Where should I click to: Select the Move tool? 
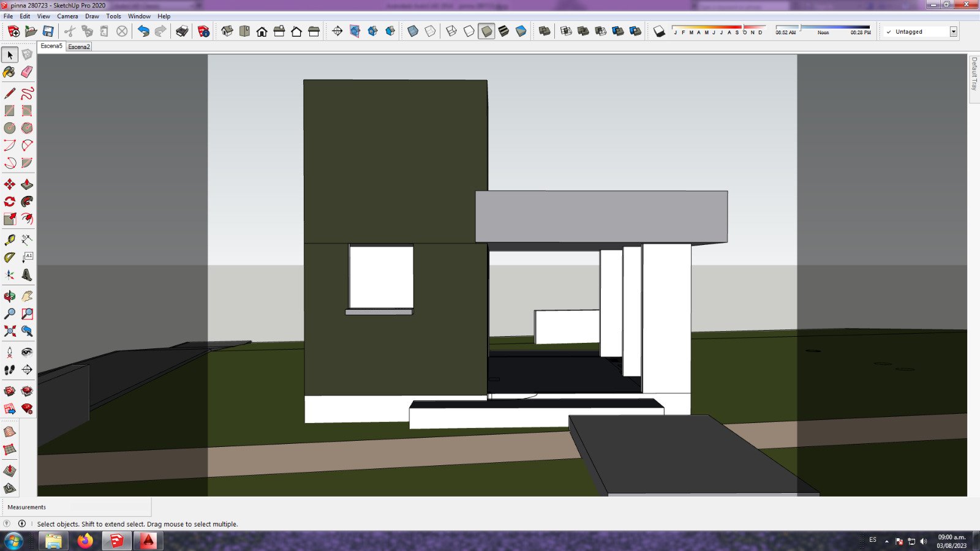point(10,184)
